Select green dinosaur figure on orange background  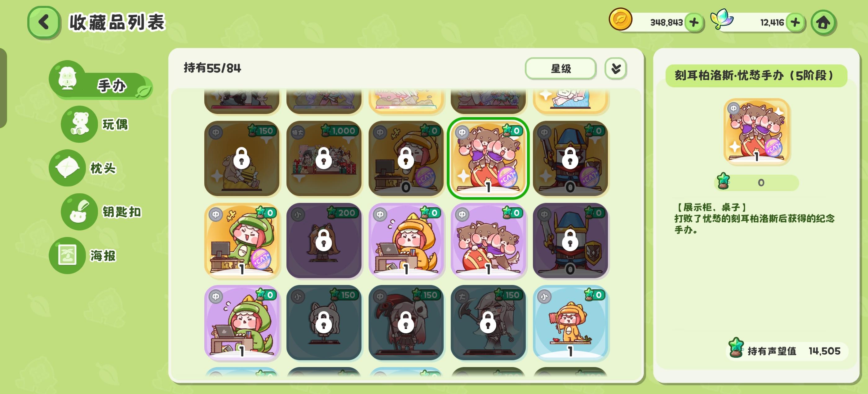pyautogui.click(x=241, y=240)
